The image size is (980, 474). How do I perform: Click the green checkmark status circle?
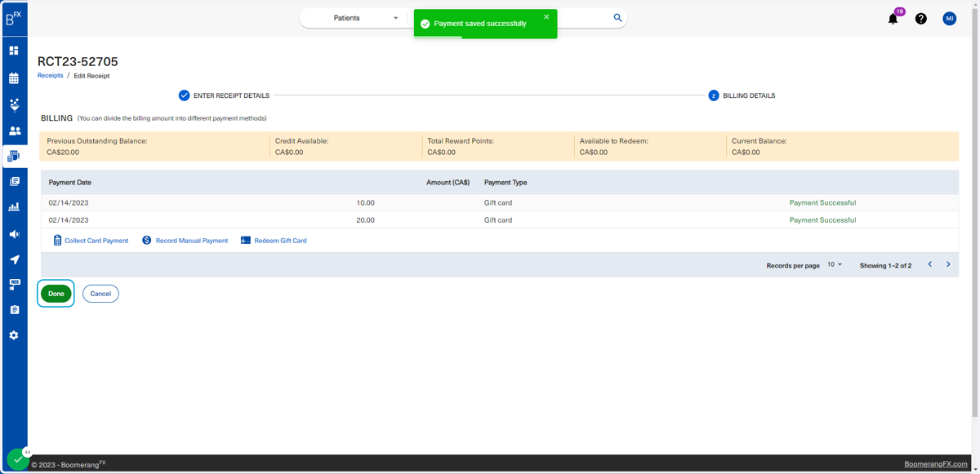[x=18, y=459]
